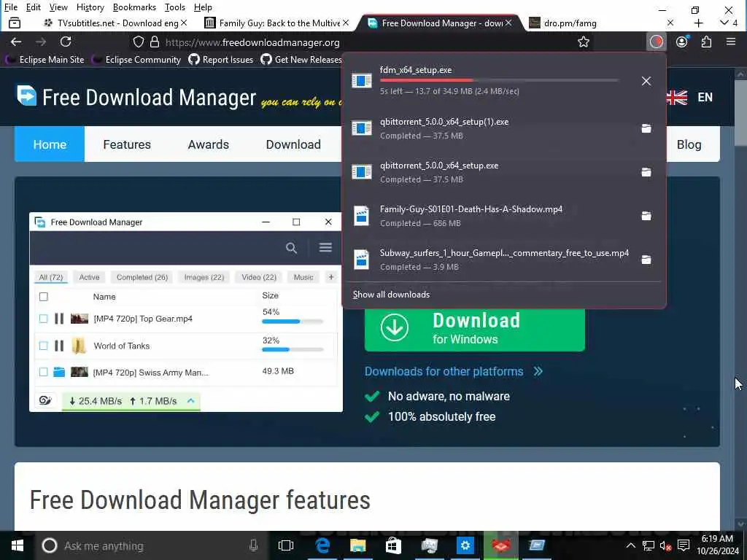Click Show all downloads

(391, 295)
